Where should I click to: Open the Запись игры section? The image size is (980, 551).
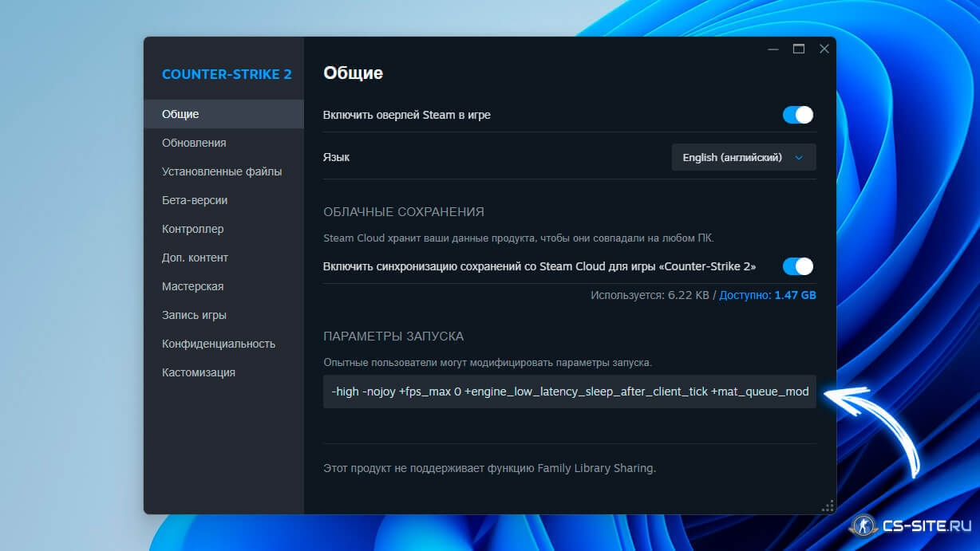pyautogui.click(x=224, y=315)
